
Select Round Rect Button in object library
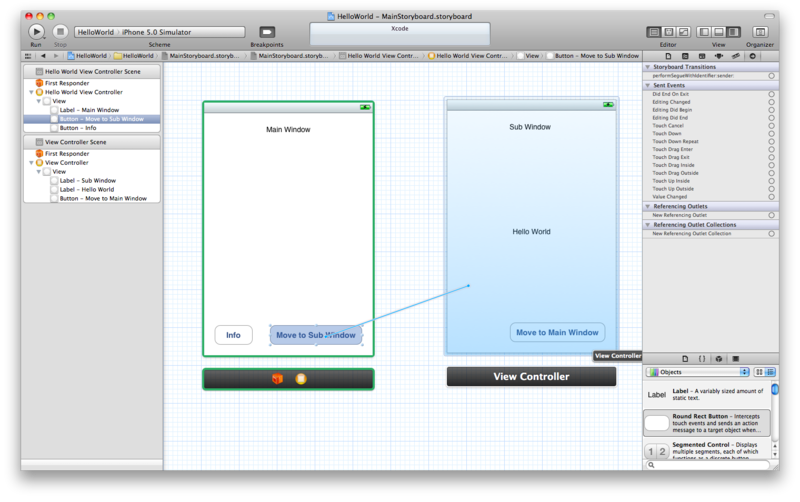click(x=707, y=423)
